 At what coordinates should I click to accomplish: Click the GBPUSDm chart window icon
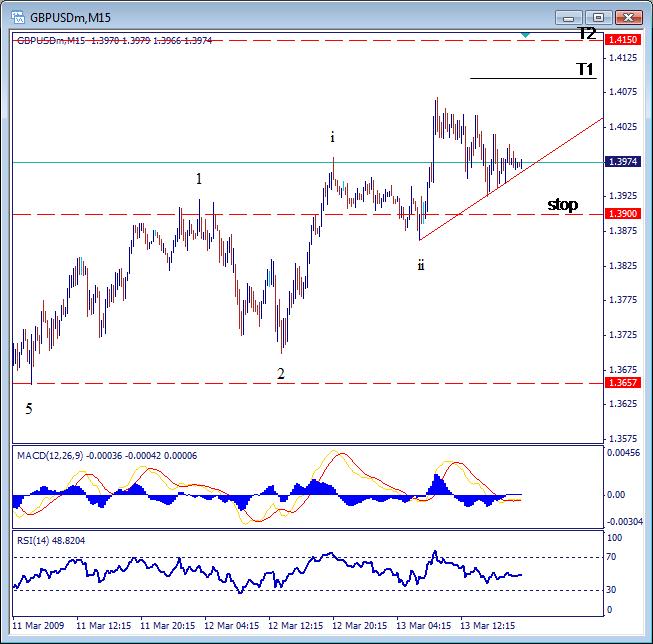click(18, 17)
